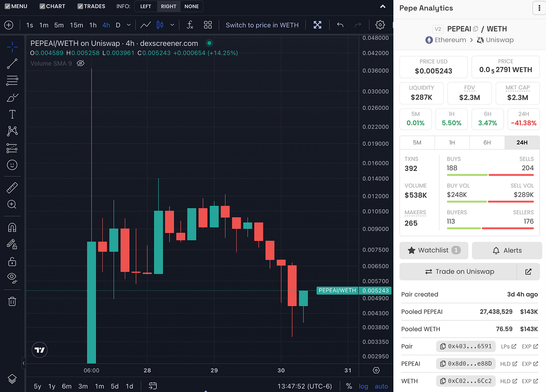546x392 pixels.
Task: Choose the 1h chart timeframe
Action: (93, 25)
